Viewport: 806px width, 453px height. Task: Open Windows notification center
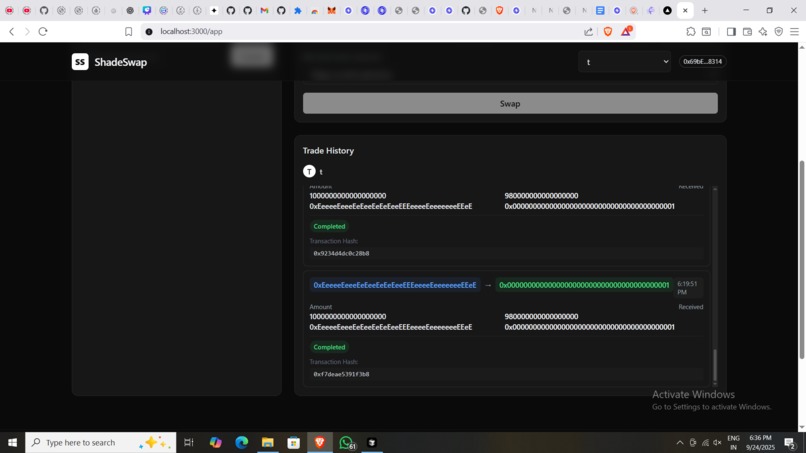(x=790, y=442)
